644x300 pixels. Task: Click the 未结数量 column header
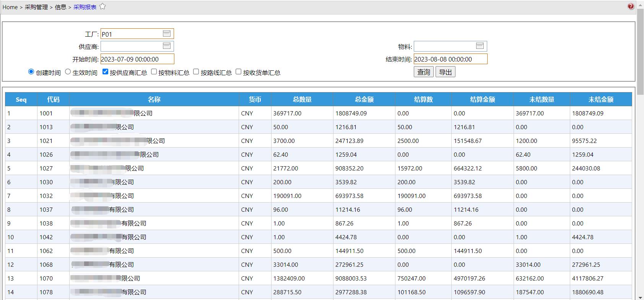coord(542,99)
